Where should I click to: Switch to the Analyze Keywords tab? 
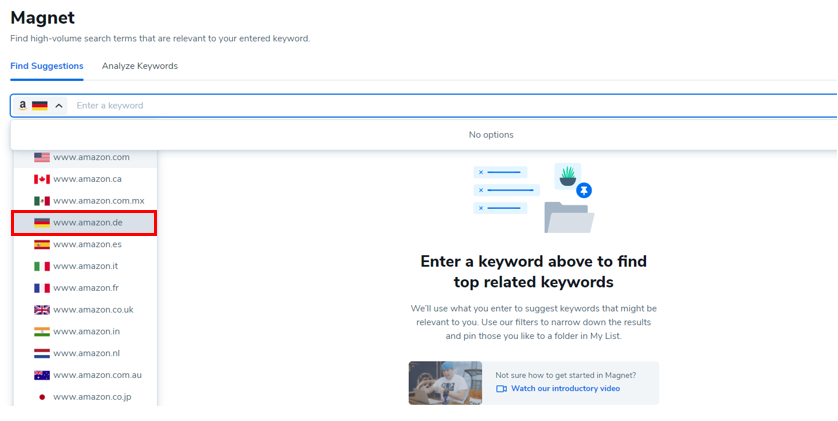click(x=139, y=66)
